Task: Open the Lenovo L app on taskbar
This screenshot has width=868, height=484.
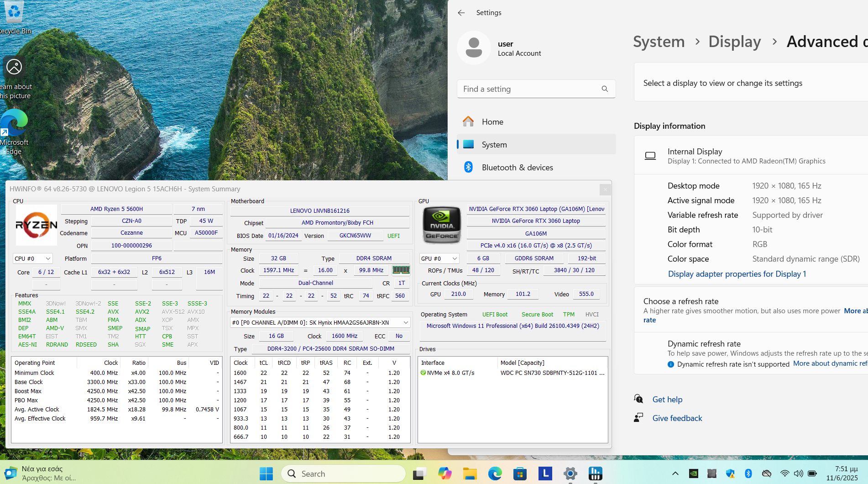Action: click(545, 473)
